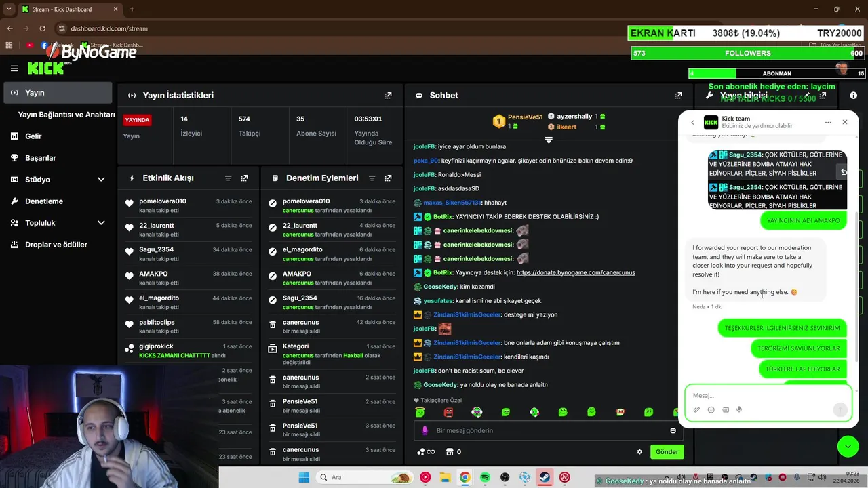The image size is (868, 488).
Task: Pop out the Etkinlik Akışı panel
Action: point(244,178)
